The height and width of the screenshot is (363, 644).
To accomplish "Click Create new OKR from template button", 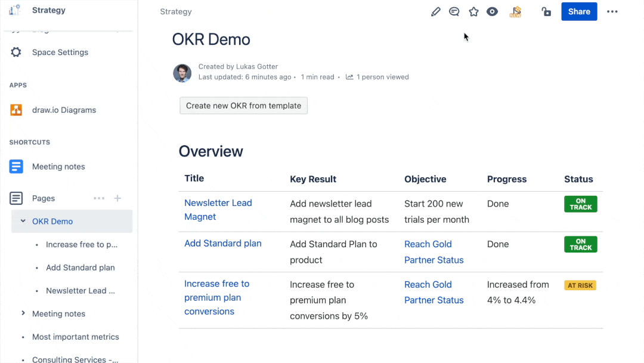I will [x=243, y=106].
